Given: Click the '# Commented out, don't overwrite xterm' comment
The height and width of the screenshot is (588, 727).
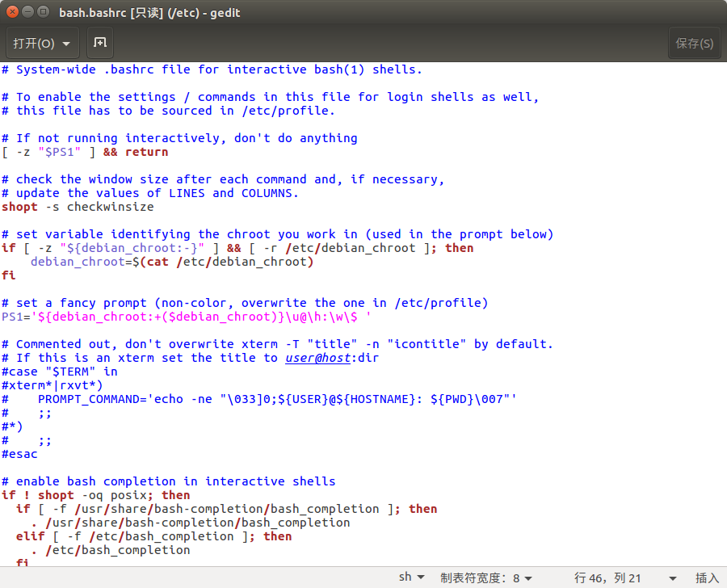Looking at the screenshot, I should (277, 345).
